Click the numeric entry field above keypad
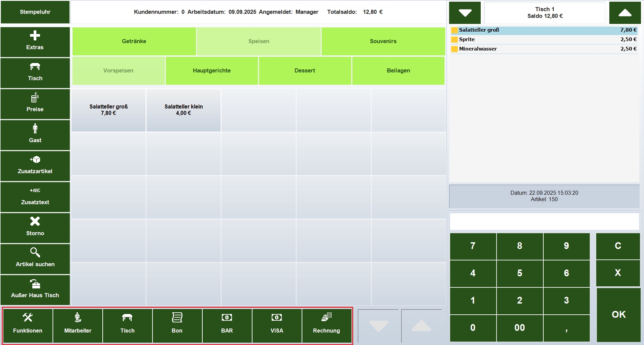This screenshot has width=644, height=345. [544, 221]
